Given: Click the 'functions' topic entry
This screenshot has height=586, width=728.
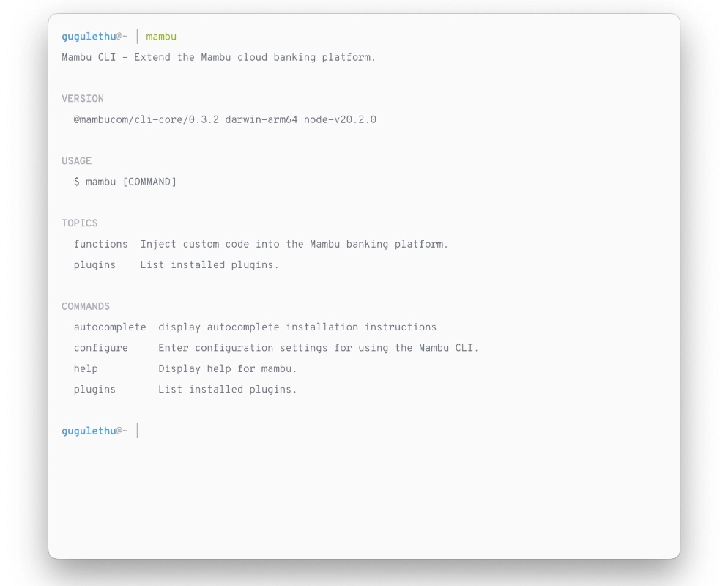Looking at the screenshot, I should [x=100, y=244].
